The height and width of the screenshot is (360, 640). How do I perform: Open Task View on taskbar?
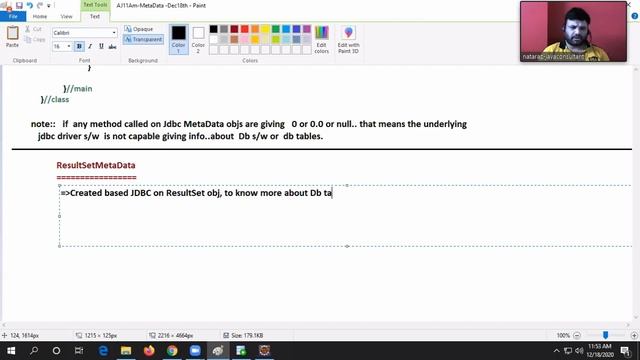79,351
